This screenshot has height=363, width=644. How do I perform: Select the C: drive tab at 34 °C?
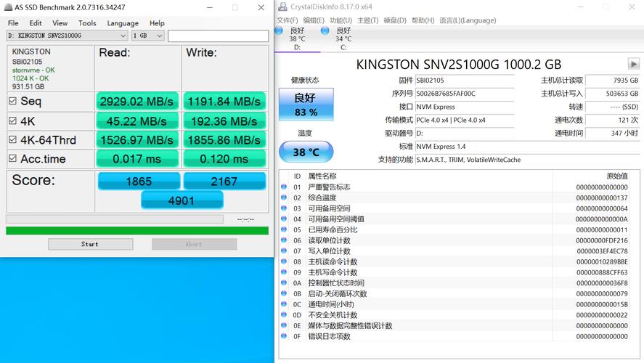point(343,38)
